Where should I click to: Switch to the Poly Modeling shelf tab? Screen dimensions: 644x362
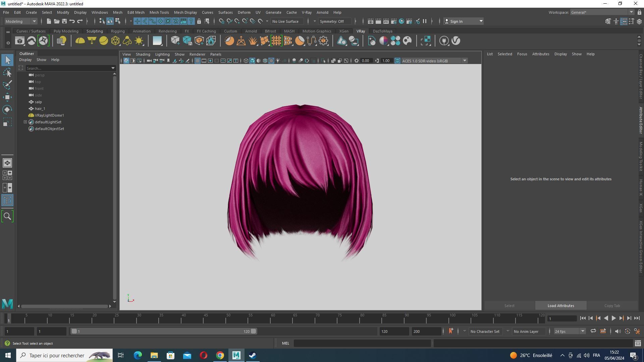tap(66, 31)
